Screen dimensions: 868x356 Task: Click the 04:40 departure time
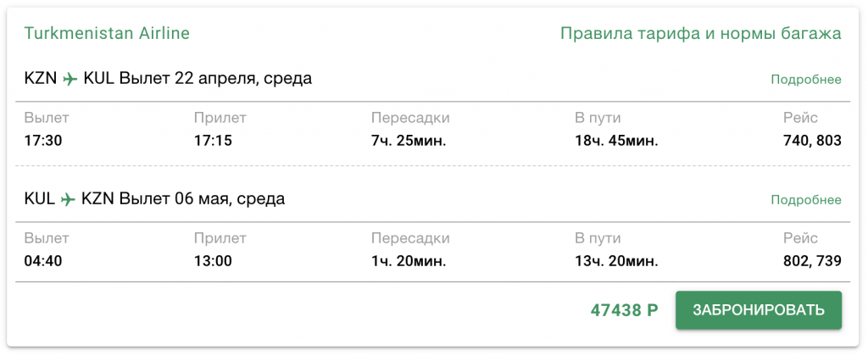tap(43, 260)
